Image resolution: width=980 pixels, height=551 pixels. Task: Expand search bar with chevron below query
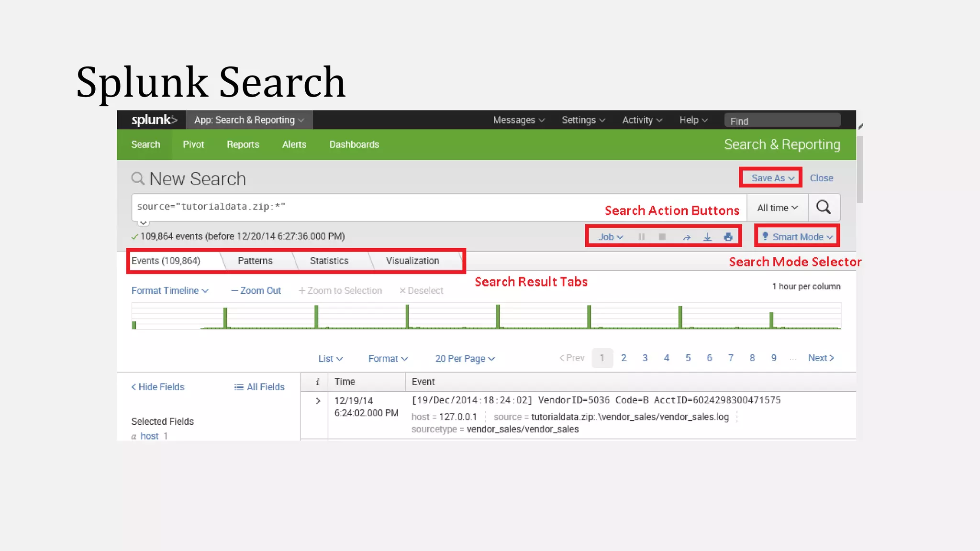tap(143, 223)
